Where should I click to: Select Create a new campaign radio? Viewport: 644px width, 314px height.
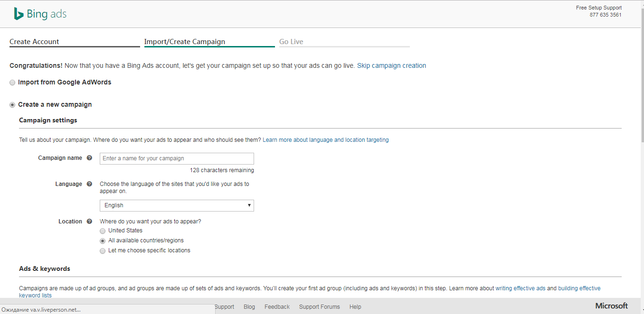pos(12,105)
